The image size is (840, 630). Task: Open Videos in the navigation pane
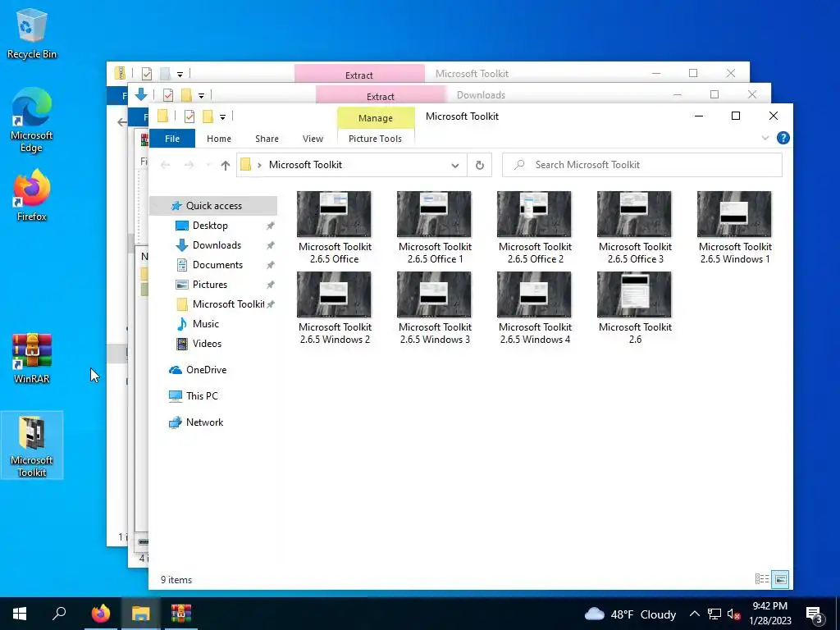207,344
